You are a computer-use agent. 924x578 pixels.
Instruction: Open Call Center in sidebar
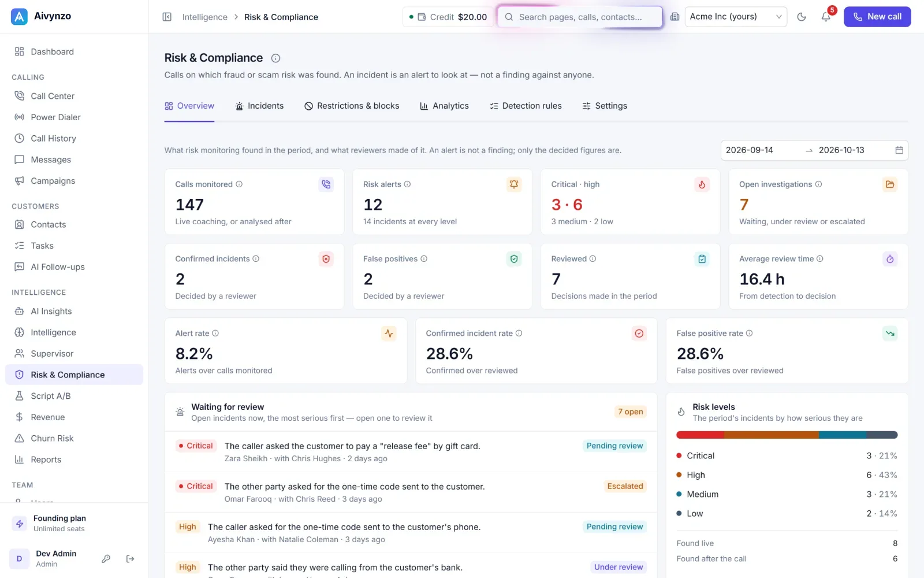pos(74,96)
